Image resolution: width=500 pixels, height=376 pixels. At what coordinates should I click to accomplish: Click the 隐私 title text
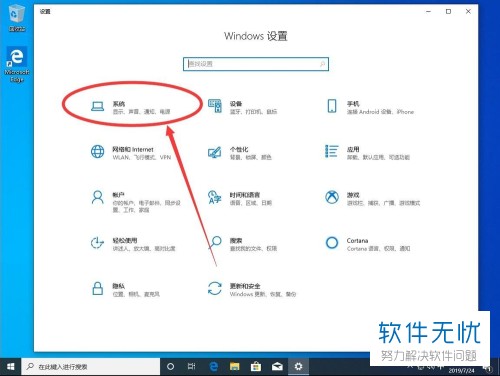coord(119,286)
